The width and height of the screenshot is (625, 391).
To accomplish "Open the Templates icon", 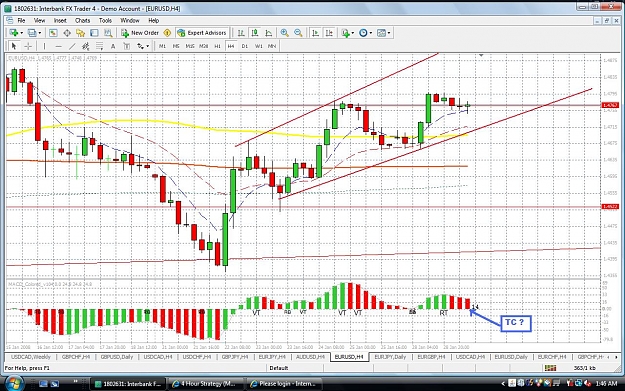I will [381, 33].
